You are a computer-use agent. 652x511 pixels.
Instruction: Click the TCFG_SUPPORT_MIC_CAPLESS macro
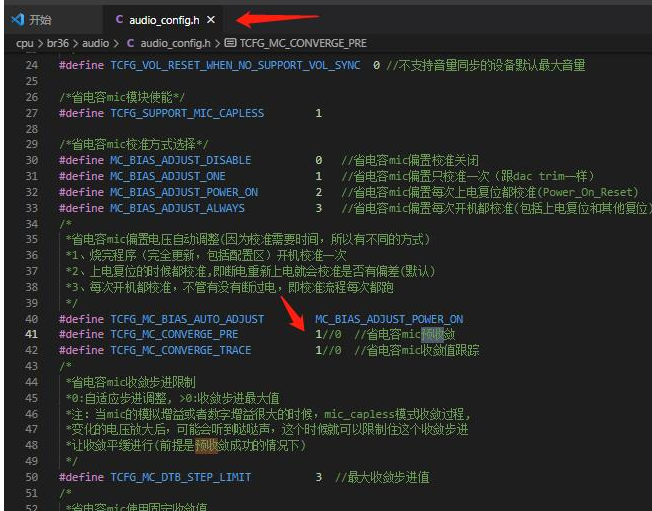[187, 113]
